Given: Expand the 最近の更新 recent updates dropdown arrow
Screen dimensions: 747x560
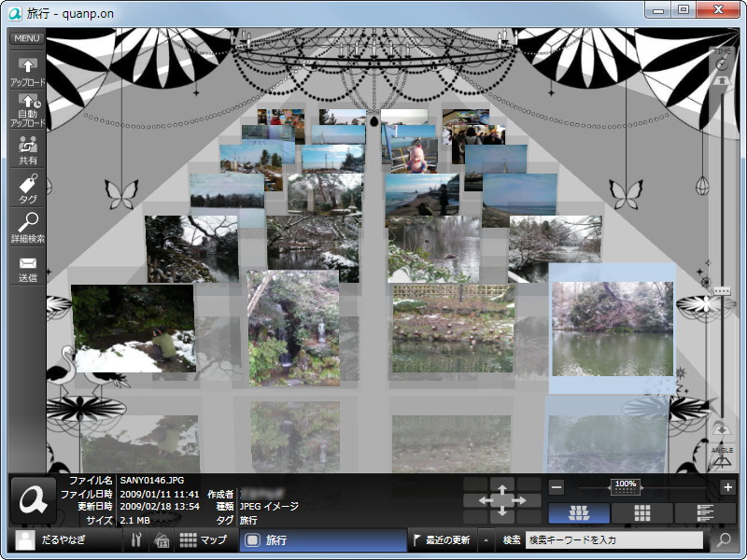Looking at the screenshot, I should (485, 539).
